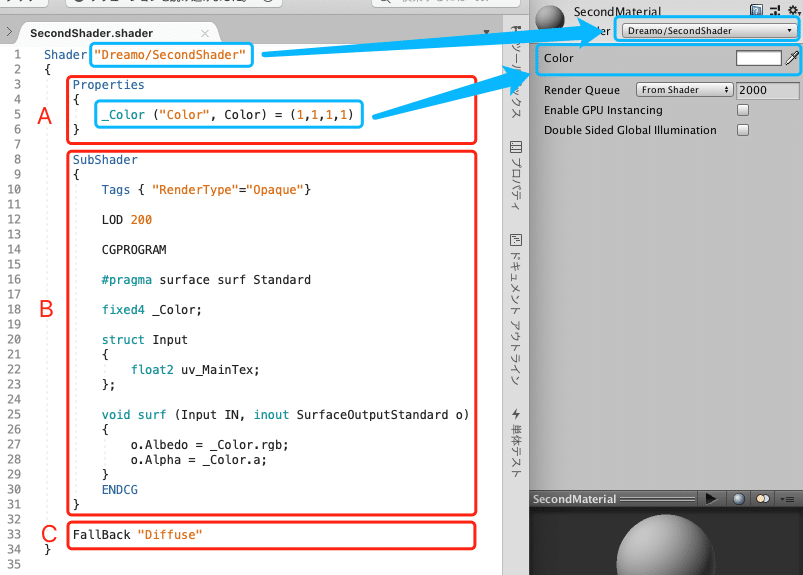This screenshot has height=575, width=803.
Task: Click the o.Alpha = _Color.a; line
Action: pyautogui.click(x=199, y=460)
